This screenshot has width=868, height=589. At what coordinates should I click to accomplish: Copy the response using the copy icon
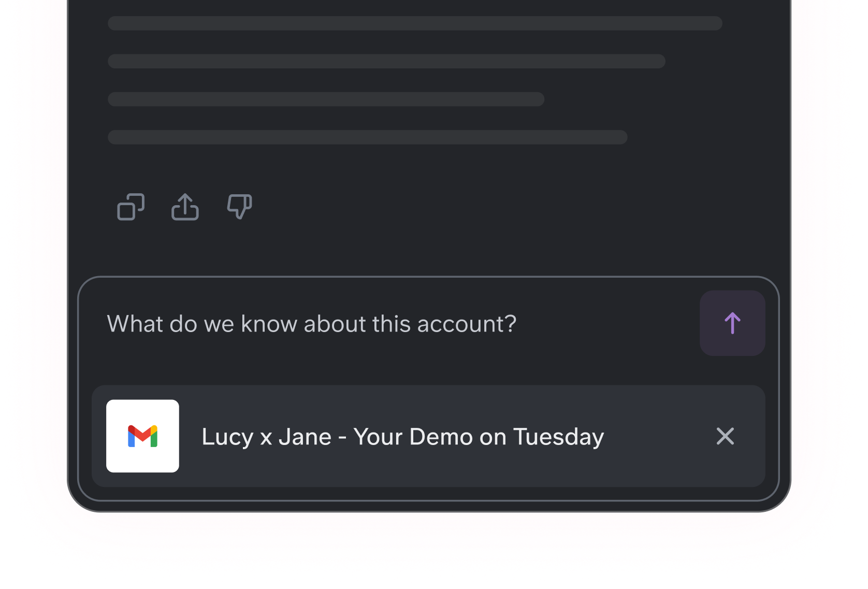pos(131,207)
